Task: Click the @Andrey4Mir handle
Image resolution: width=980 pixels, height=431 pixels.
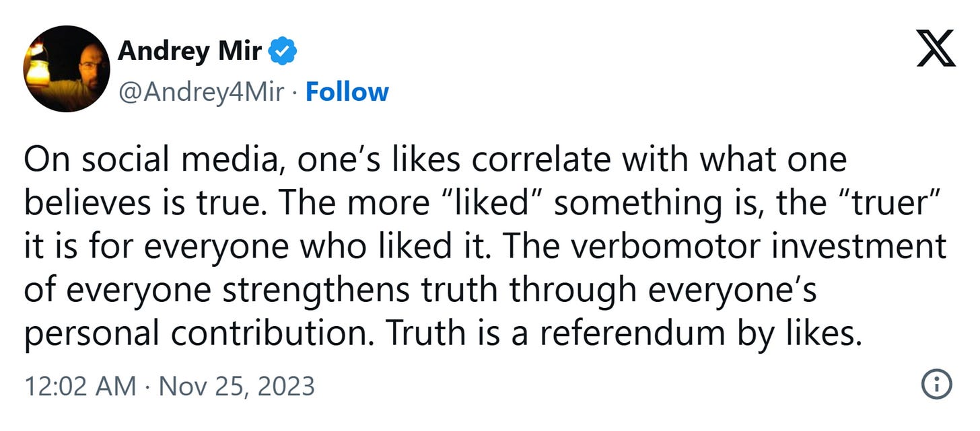Action: pyautogui.click(x=201, y=92)
